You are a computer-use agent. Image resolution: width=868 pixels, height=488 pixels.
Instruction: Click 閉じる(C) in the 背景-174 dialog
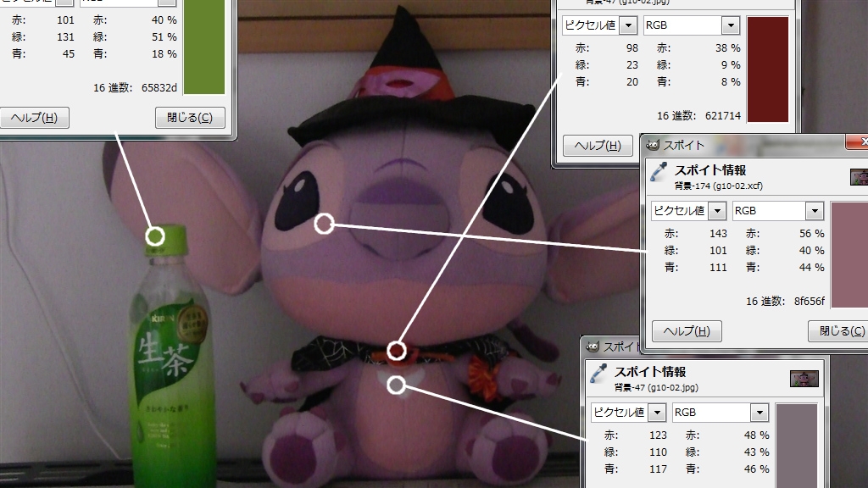[840, 331]
